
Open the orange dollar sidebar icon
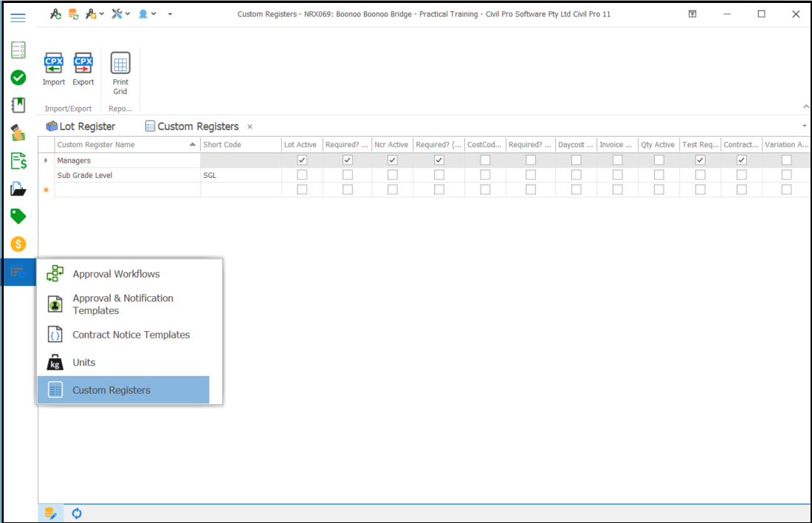click(18, 244)
